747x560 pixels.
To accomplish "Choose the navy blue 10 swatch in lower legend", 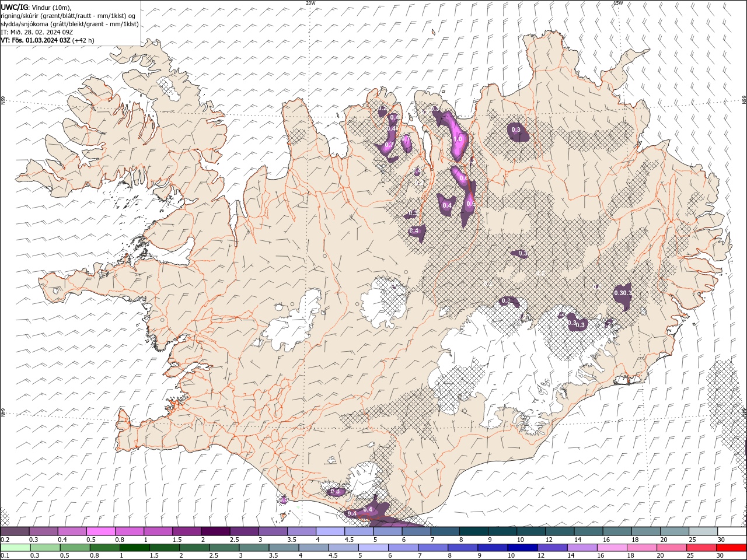I will coord(522,548).
